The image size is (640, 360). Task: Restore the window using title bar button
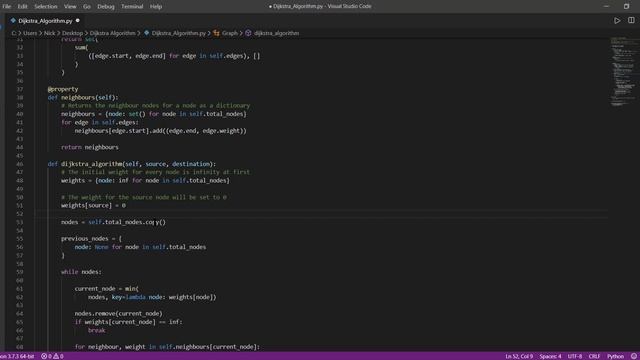point(626,6)
